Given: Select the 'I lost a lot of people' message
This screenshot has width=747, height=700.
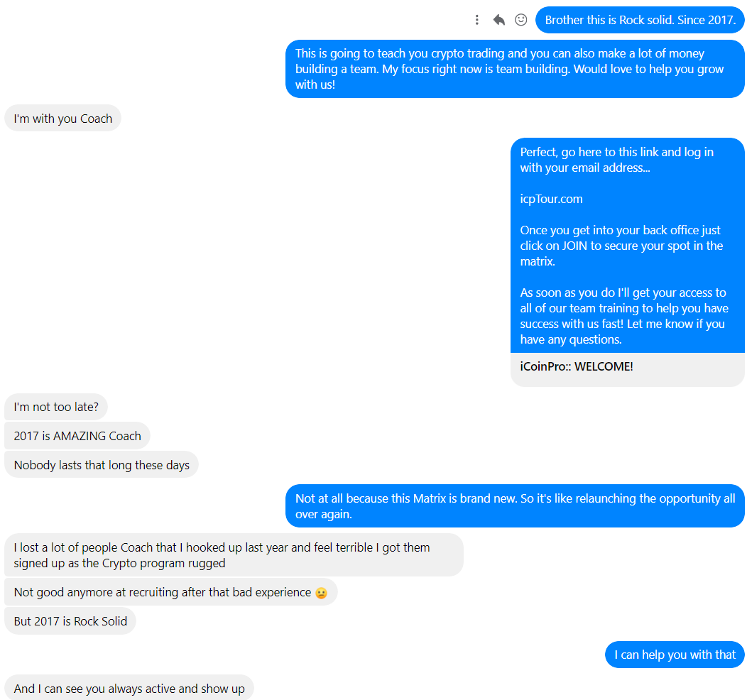Looking at the screenshot, I should pyautogui.click(x=234, y=554).
